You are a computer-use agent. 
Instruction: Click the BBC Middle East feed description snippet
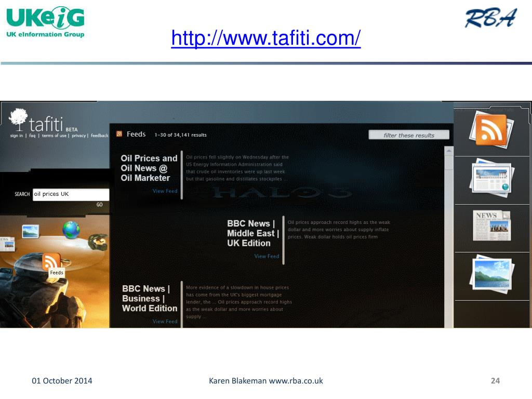point(339,230)
